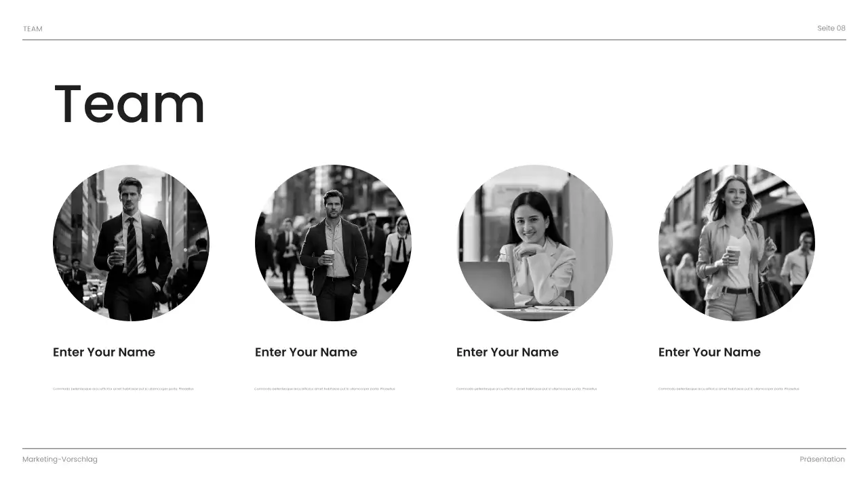The height and width of the screenshot is (488, 868).
Task: Select the "Seite 08" page number
Action: click(x=831, y=28)
